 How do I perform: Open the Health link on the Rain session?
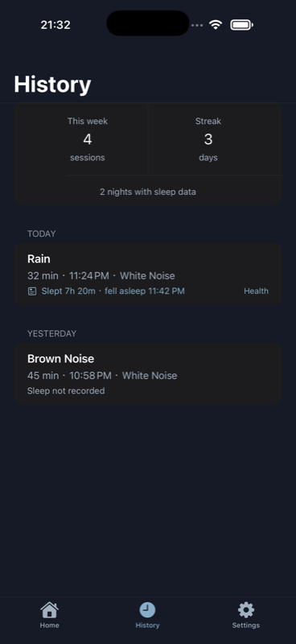coord(256,291)
